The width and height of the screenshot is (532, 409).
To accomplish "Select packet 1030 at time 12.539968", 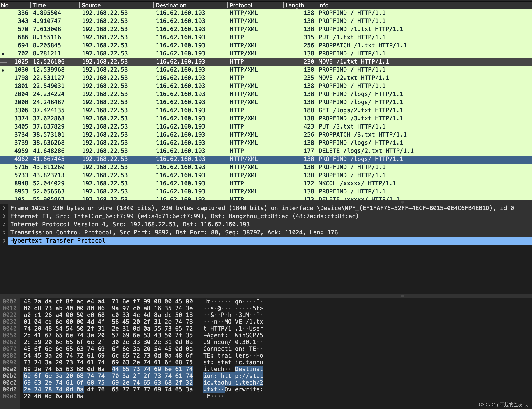I will [x=266, y=70].
